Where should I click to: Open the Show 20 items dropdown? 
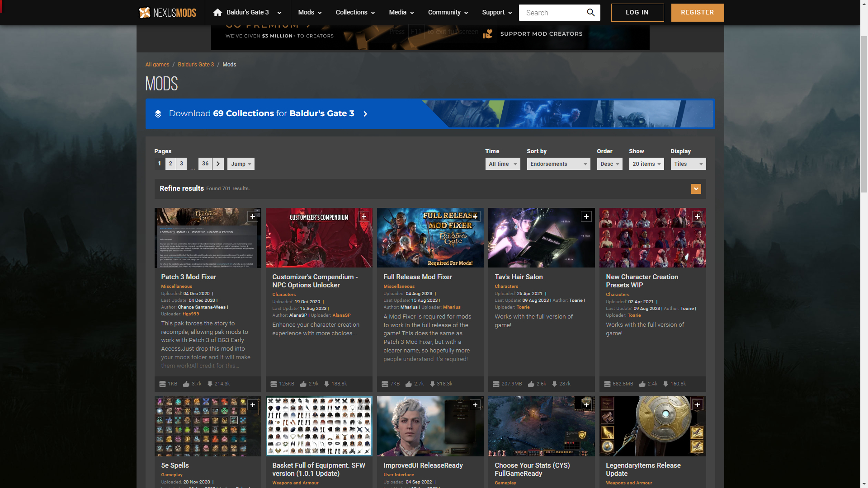click(646, 164)
